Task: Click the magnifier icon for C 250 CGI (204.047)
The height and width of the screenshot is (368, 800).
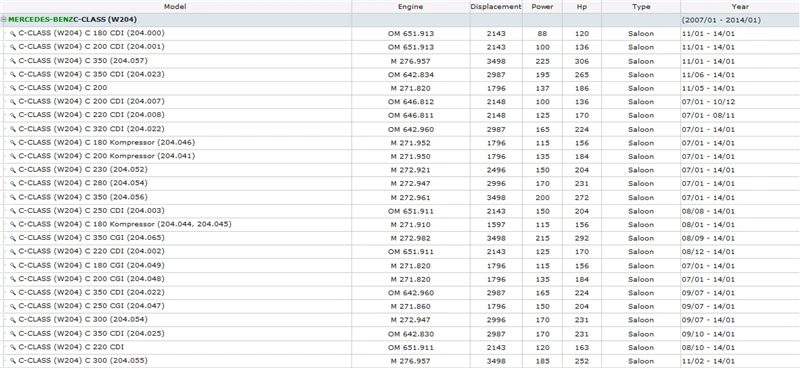Action: tap(13, 306)
